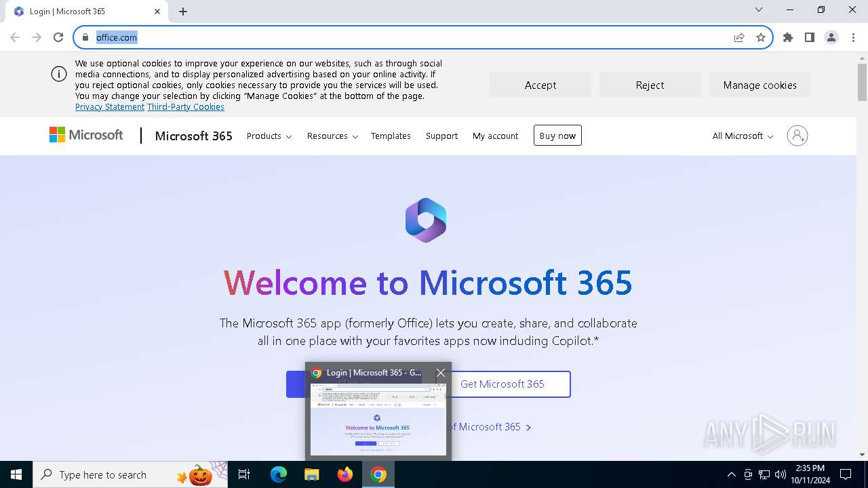Share this page using the share icon
The width and height of the screenshot is (868, 488).
(739, 37)
